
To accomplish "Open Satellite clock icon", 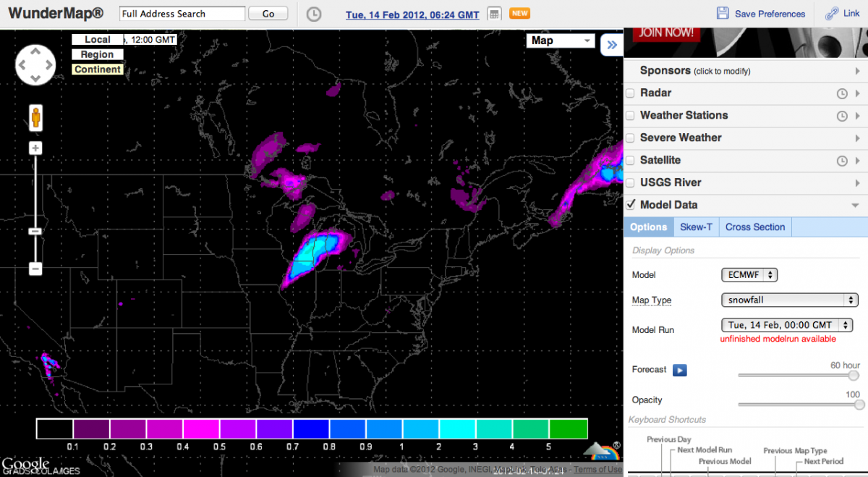I will tap(842, 161).
